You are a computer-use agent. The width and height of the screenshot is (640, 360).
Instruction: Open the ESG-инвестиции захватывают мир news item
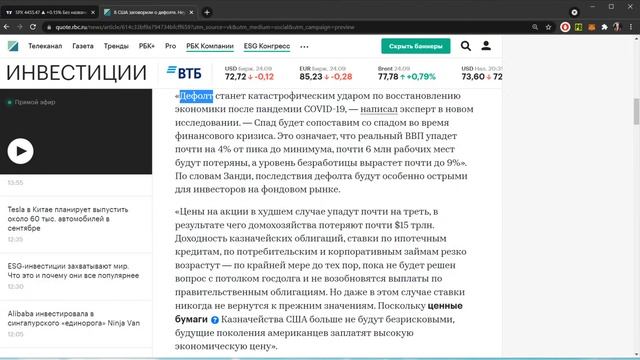73,271
